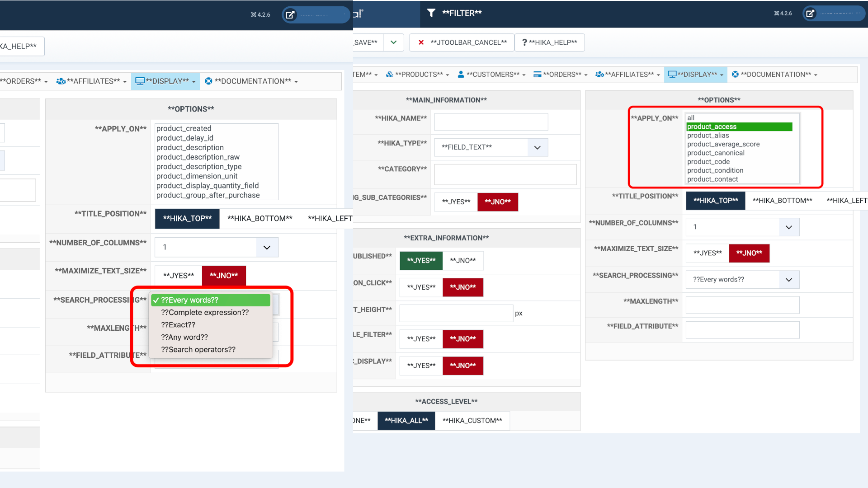The image size is (868, 488).
Task: Click the external link icon top right
Action: pos(810,14)
